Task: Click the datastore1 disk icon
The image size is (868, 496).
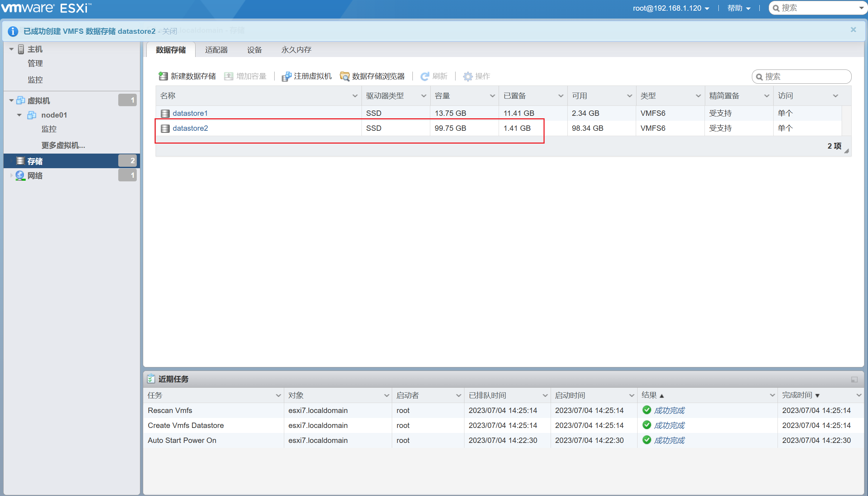Action: coord(165,113)
